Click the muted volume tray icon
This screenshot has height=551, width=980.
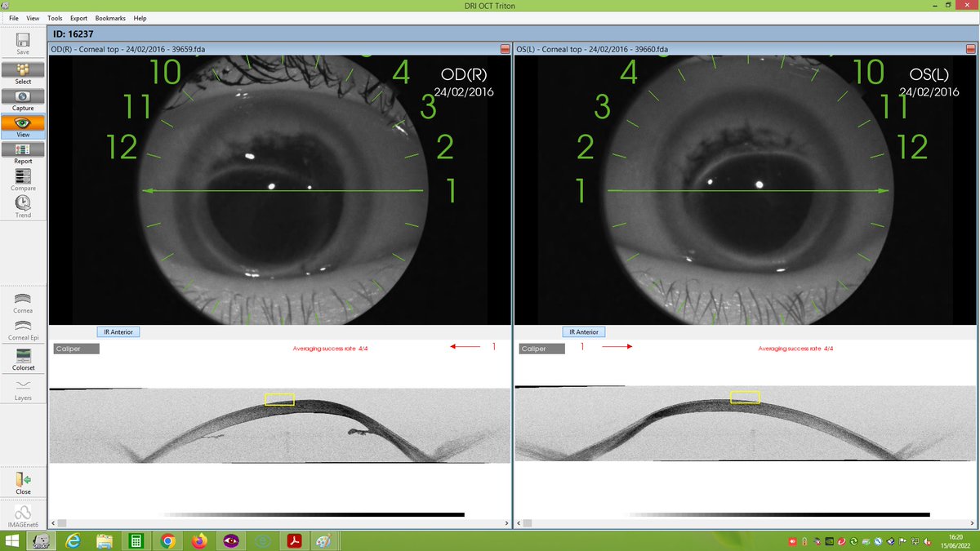coord(926,541)
